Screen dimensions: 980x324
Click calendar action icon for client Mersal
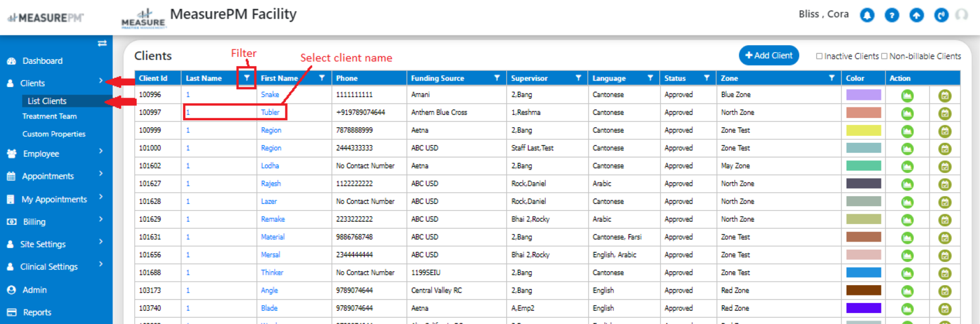pyautogui.click(x=945, y=255)
